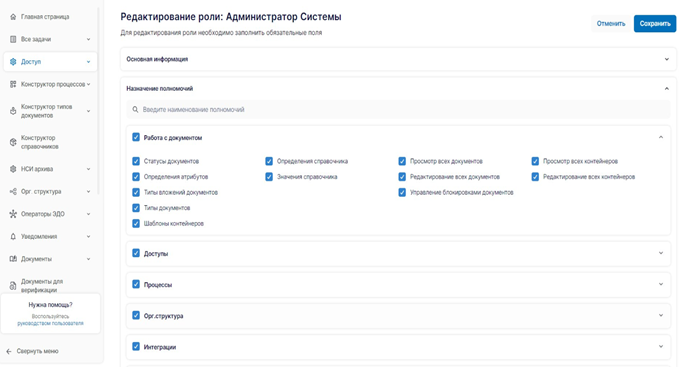The image size is (680, 367).
Task: Uncheck the Работа с документом checkbox
Action: (x=136, y=138)
